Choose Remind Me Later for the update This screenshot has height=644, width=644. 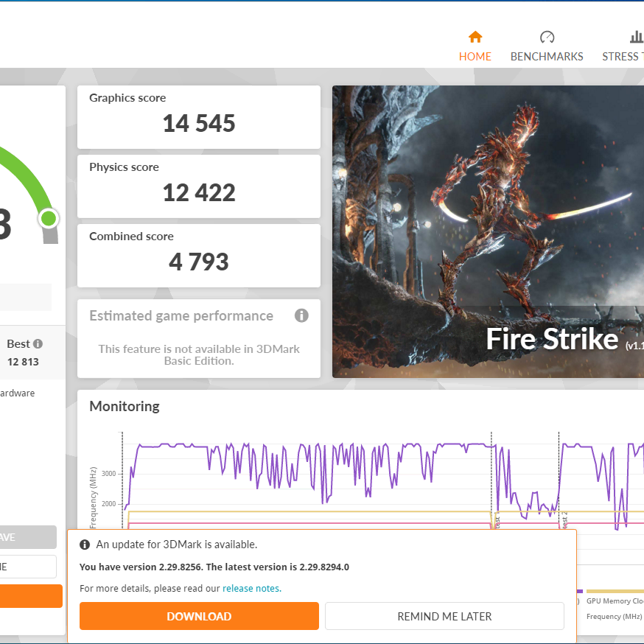[x=444, y=616]
